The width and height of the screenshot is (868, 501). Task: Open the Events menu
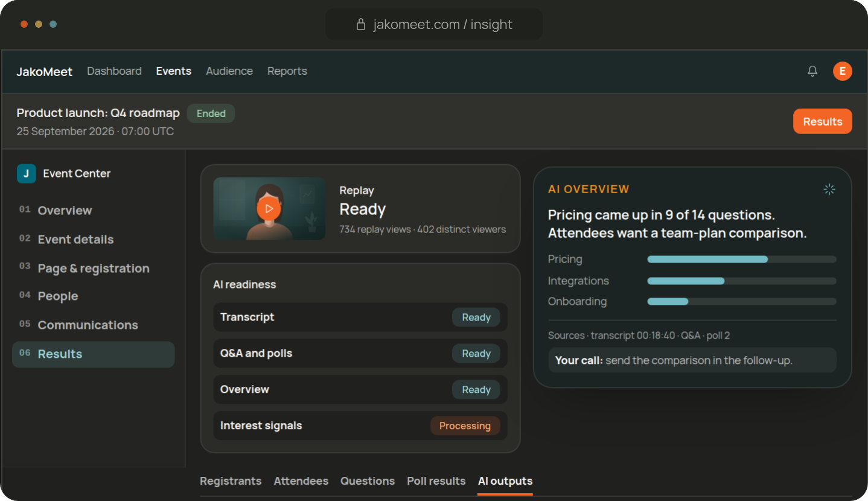(x=174, y=71)
